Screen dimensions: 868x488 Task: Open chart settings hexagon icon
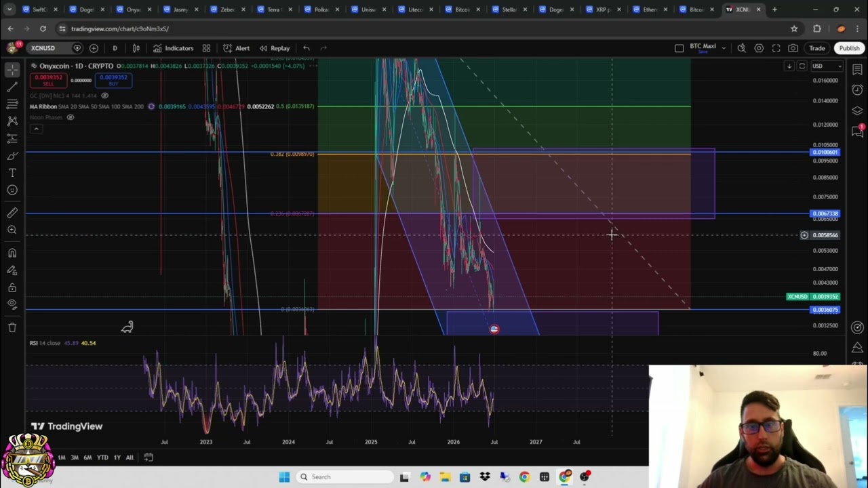[x=759, y=48]
